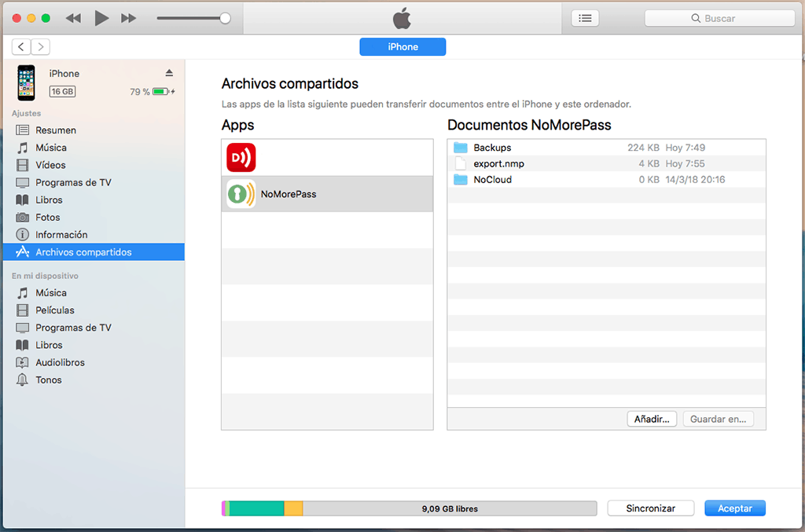
Task: Open Audiolibros on the device
Action: pyautogui.click(x=94, y=363)
